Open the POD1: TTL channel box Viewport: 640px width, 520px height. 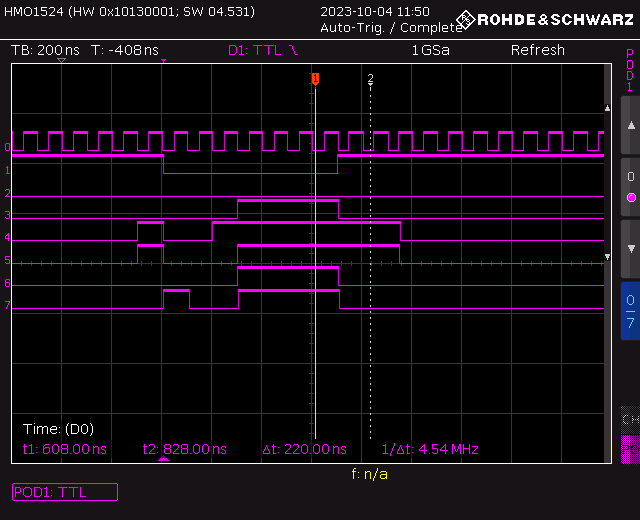click(x=65, y=492)
